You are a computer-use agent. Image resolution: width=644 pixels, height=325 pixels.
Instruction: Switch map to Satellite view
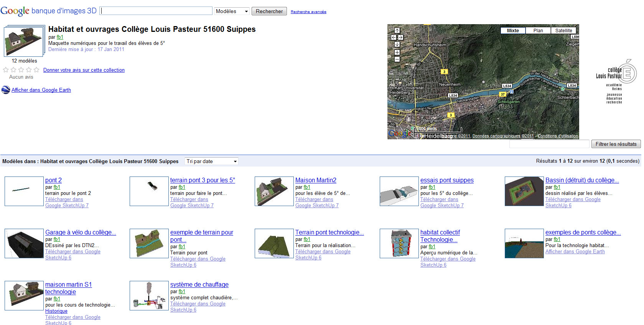563,30
